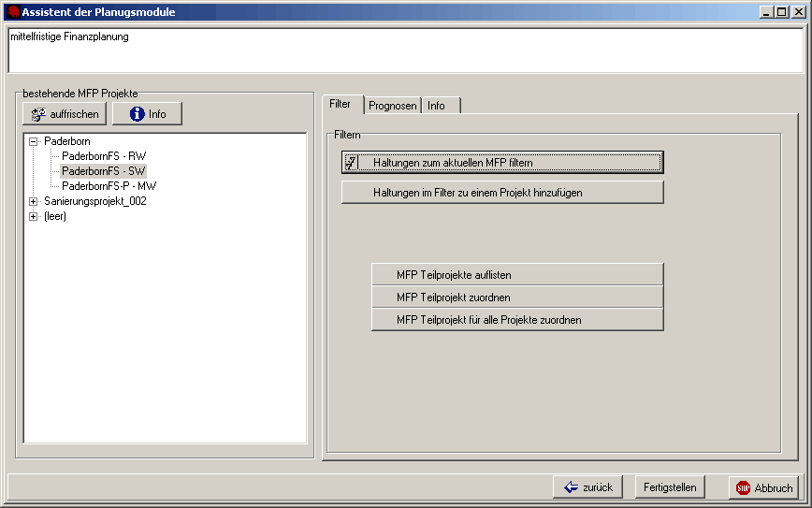The width and height of the screenshot is (812, 508).
Task: Click the blue Info icon button
Action: point(137,114)
